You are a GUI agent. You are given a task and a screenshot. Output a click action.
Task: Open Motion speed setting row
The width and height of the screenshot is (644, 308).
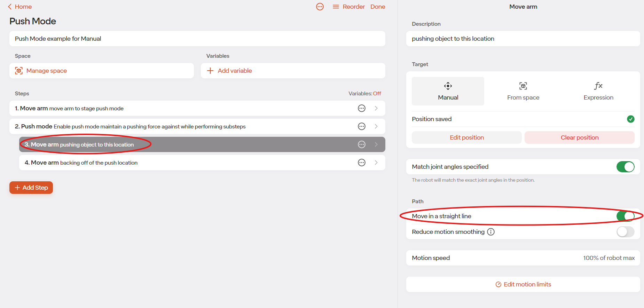[x=523, y=258]
